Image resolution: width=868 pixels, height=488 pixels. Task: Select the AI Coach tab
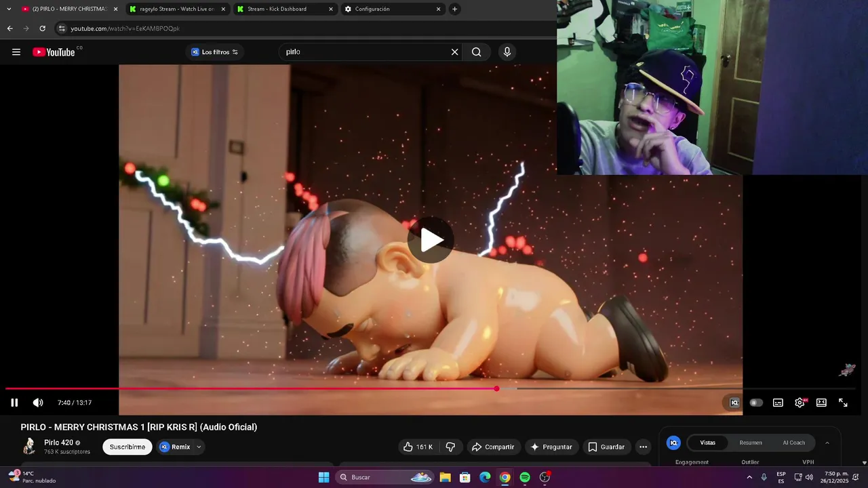(793, 443)
